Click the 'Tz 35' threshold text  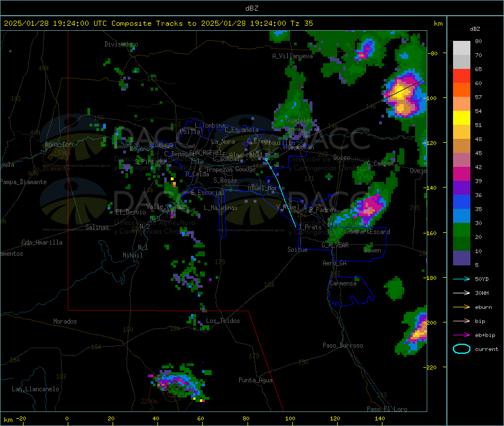(302, 24)
